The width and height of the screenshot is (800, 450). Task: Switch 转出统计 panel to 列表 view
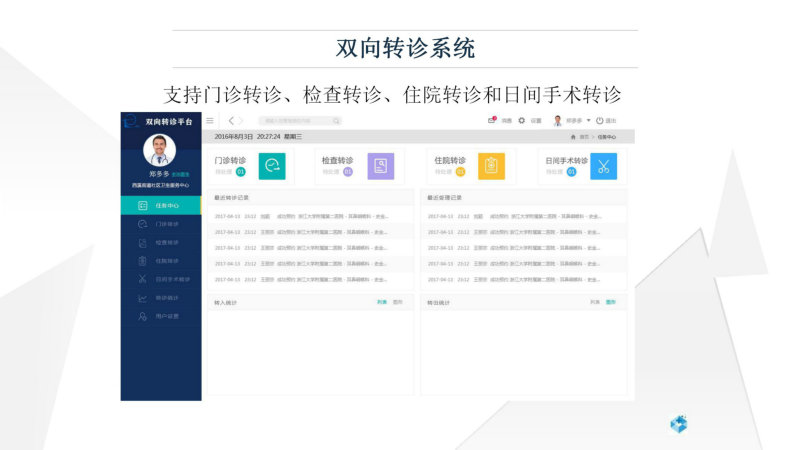(595, 302)
